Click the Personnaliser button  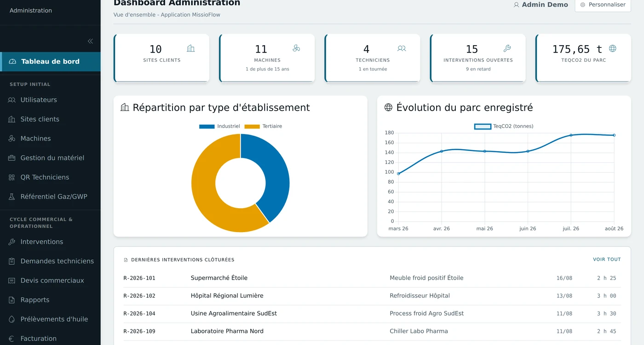pyautogui.click(x=603, y=5)
